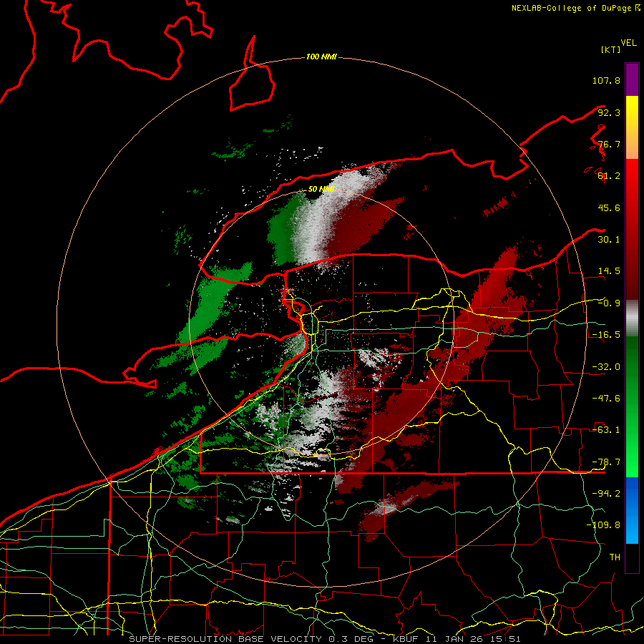Click the -109.8 scale value
Image resolution: width=644 pixels, height=644 pixels.
(x=603, y=525)
